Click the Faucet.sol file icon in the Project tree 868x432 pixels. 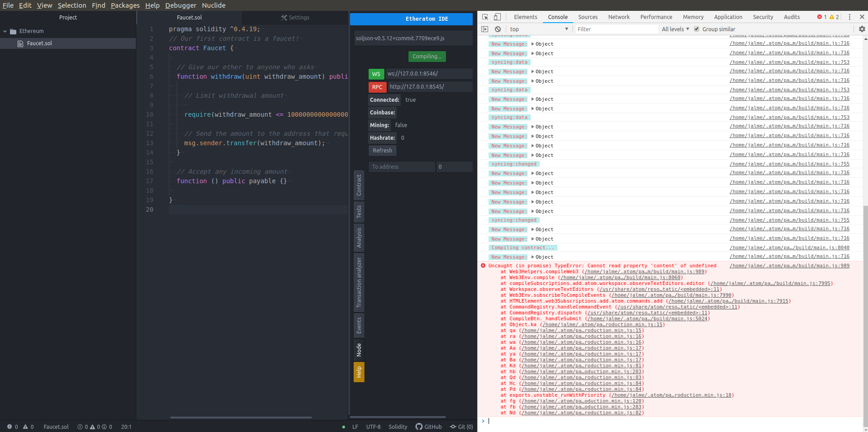coord(20,43)
